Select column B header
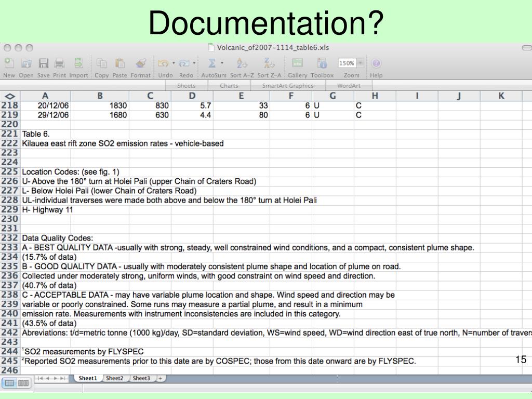Viewport: 532px width, 399px height. click(x=100, y=96)
